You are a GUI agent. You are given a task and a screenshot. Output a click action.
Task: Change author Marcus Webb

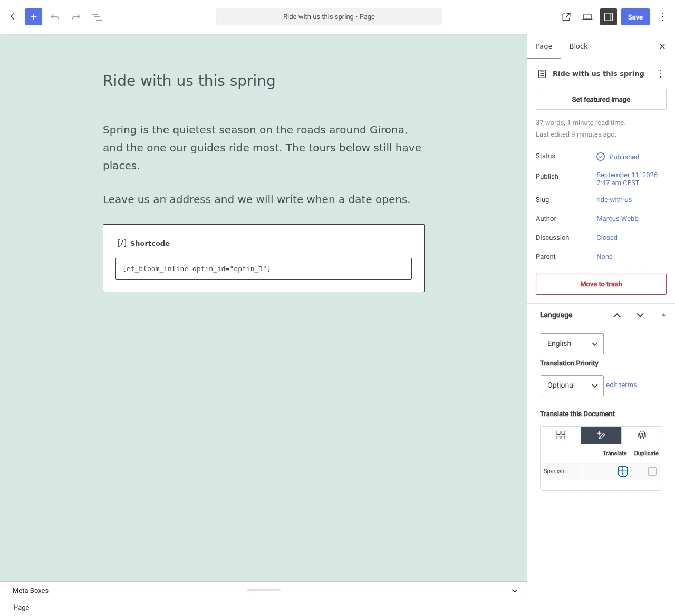click(618, 219)
